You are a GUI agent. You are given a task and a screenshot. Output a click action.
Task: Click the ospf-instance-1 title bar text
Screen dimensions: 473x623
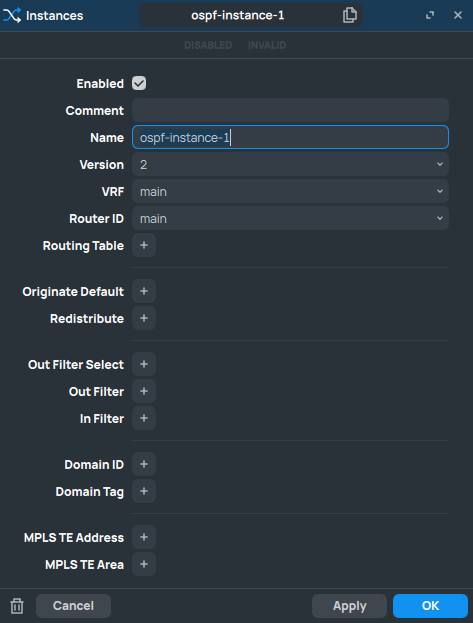238,15
